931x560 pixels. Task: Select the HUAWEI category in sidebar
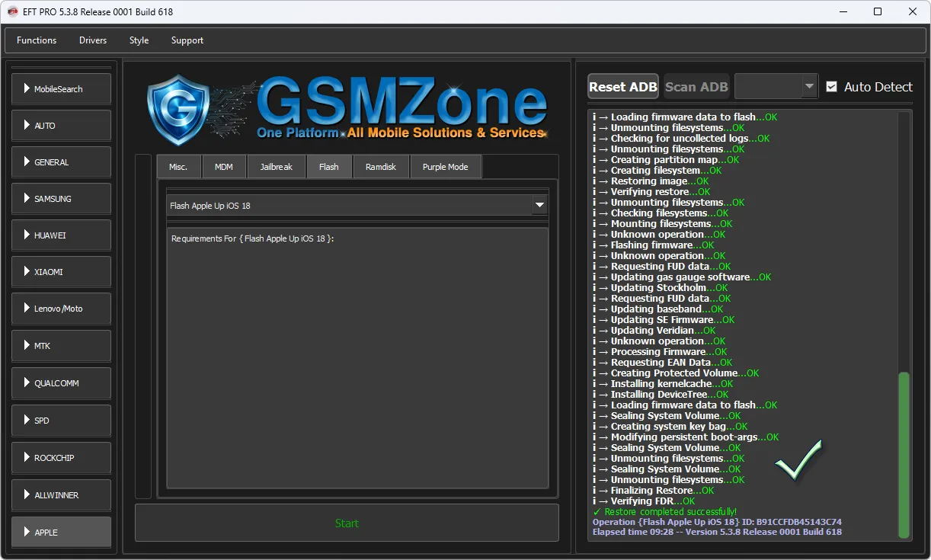(x=61, y=235)
